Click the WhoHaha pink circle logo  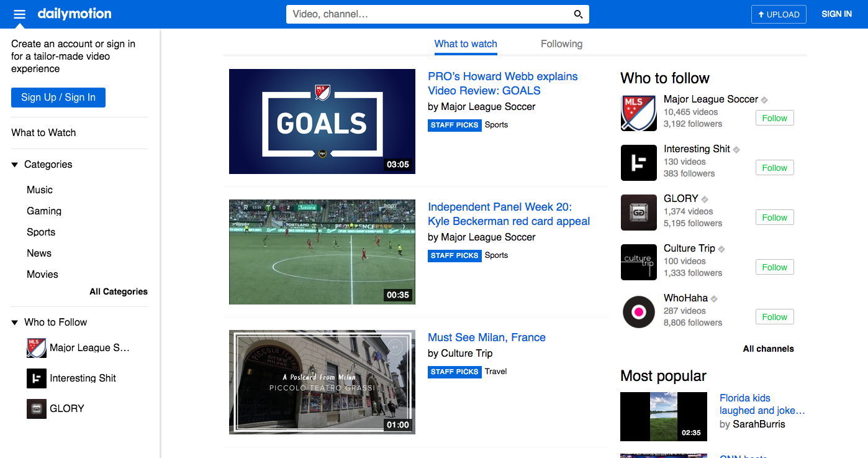click(x=638, y=311)
